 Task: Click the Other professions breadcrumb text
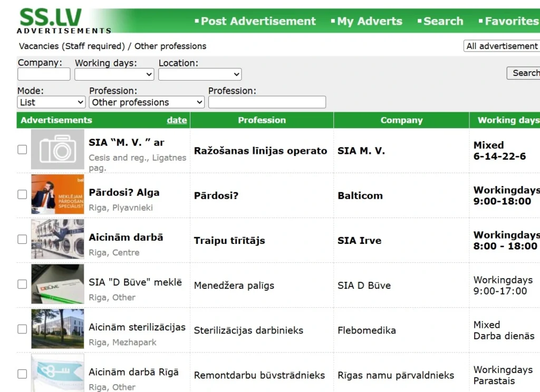[170, 46]
